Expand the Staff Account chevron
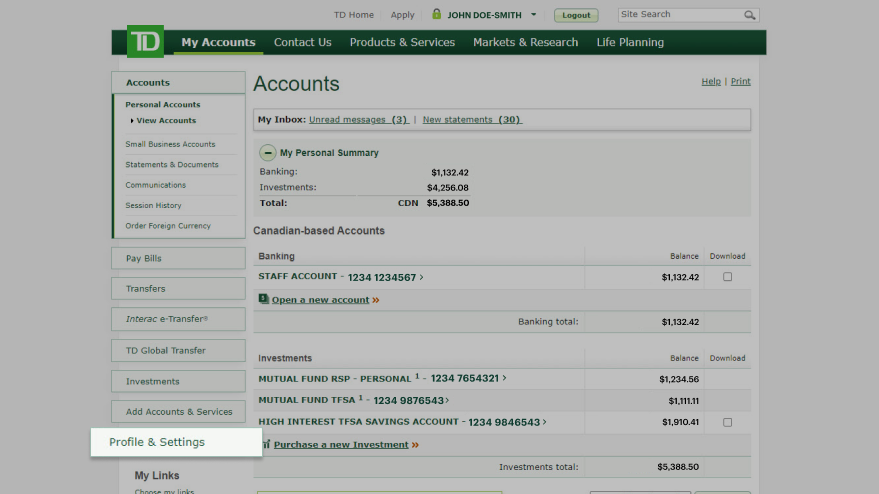The height and width of the screenshot is (494, 879). pyautogui.click(x=422, y=277)
